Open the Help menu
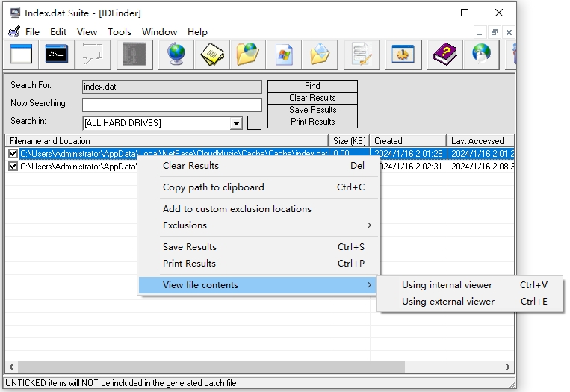570x392 pixels. click(197, 32)
